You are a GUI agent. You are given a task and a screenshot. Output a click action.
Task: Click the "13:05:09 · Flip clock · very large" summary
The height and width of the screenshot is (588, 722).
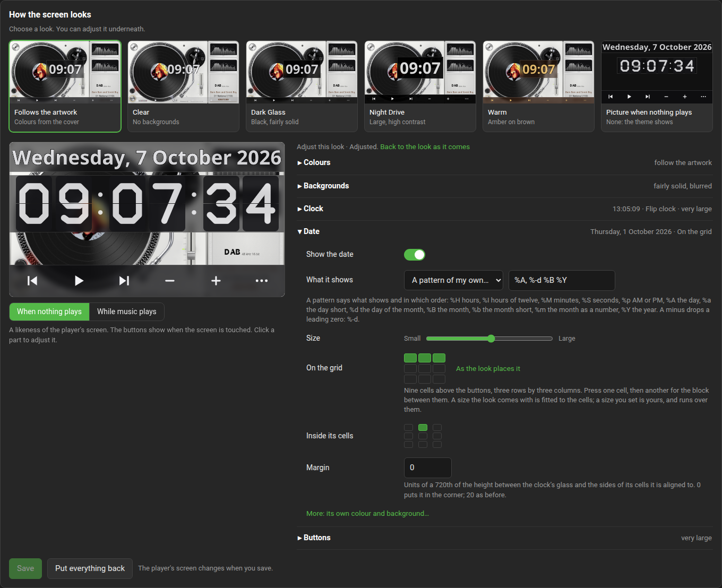(662, 209)
